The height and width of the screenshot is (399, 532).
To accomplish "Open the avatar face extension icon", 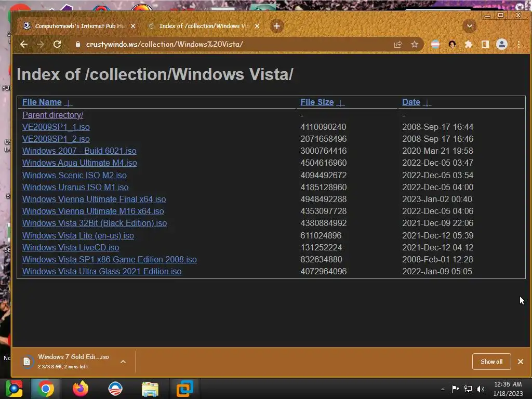I will pyautogui.click(x=452, y=44).
